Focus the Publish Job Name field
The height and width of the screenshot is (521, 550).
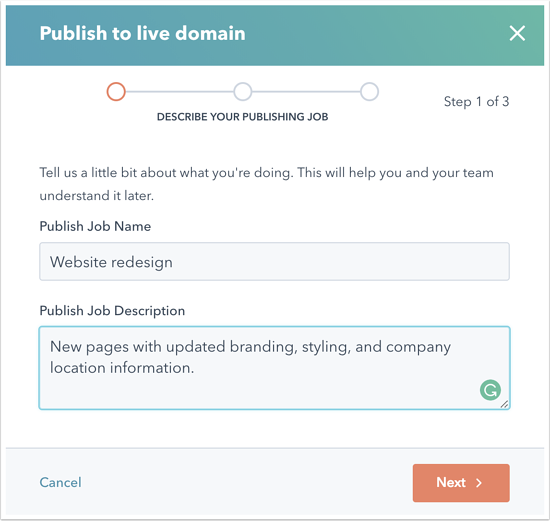(274, 261)
